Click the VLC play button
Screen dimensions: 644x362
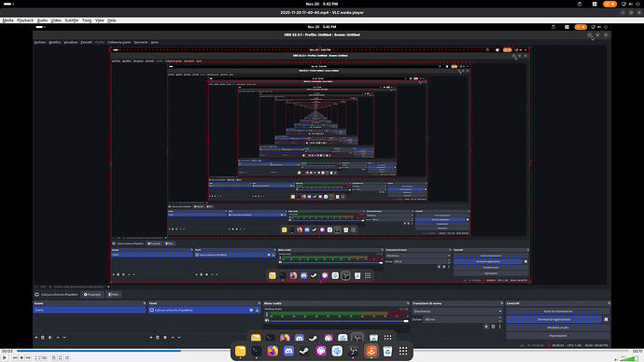5,358
